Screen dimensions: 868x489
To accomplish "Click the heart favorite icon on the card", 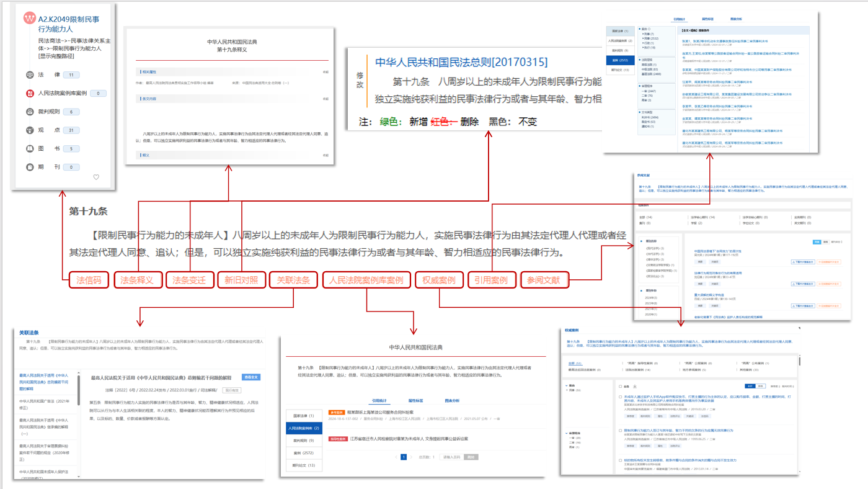I will pos(96,177).
